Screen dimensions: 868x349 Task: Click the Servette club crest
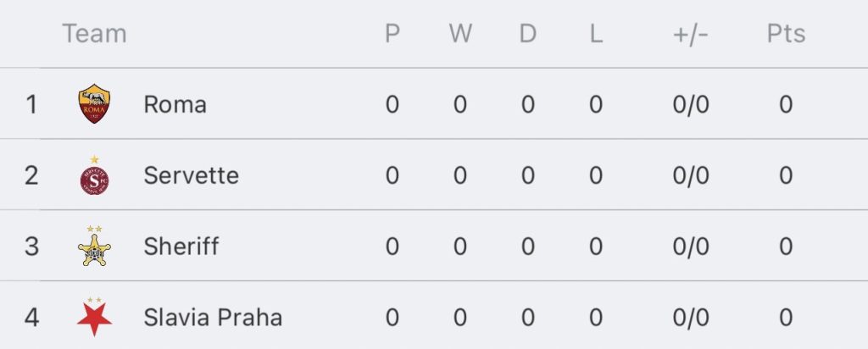click(x=94, y=175)
